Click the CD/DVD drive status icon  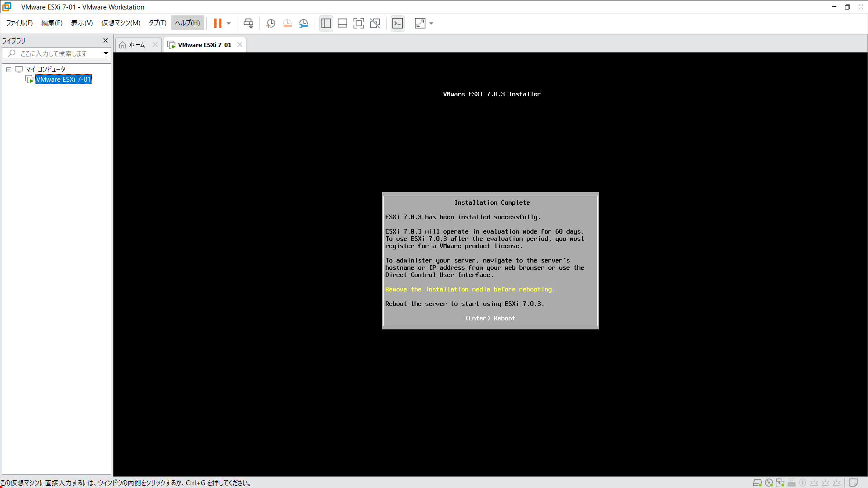click(769, 483)
